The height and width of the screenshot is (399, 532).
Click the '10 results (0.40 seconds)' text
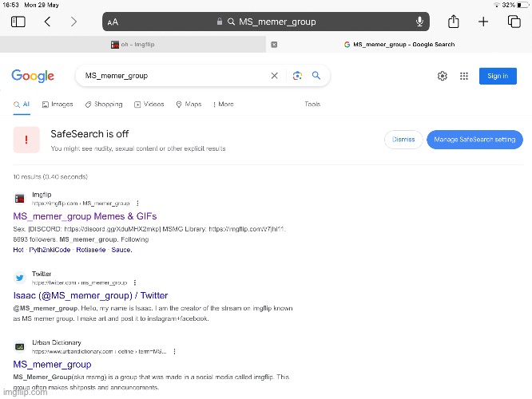tap(50, 176)
